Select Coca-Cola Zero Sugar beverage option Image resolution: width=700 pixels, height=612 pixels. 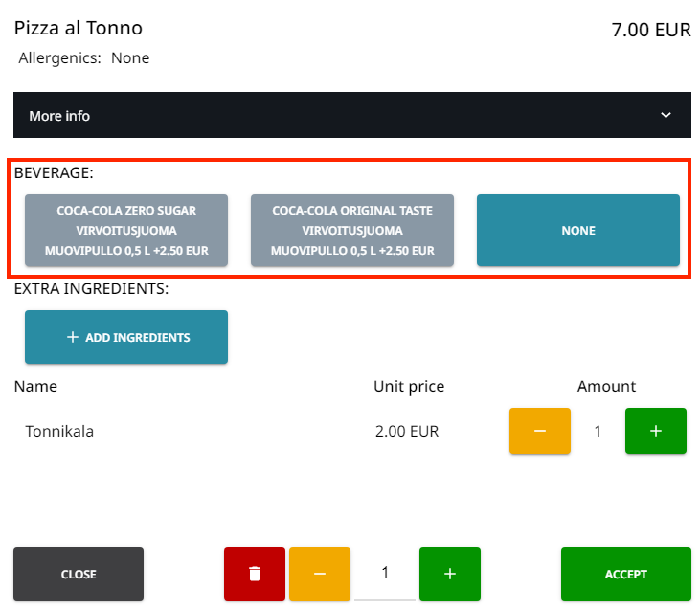(126, 231)
